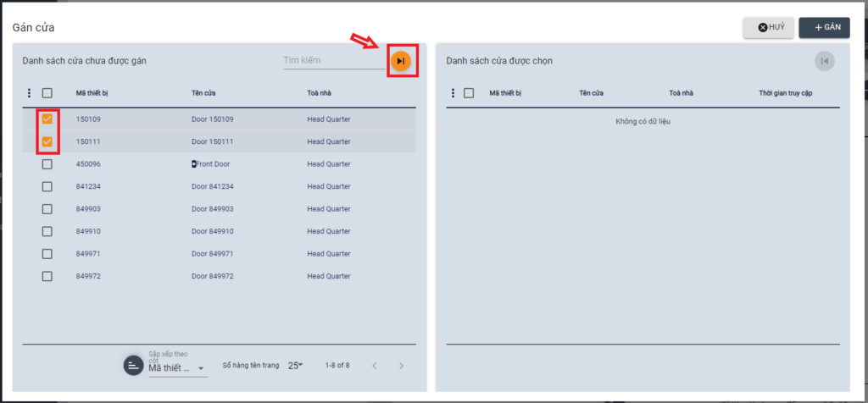Go to next page arrow
The height and width of the screenshot is (403, 868).
401,366
